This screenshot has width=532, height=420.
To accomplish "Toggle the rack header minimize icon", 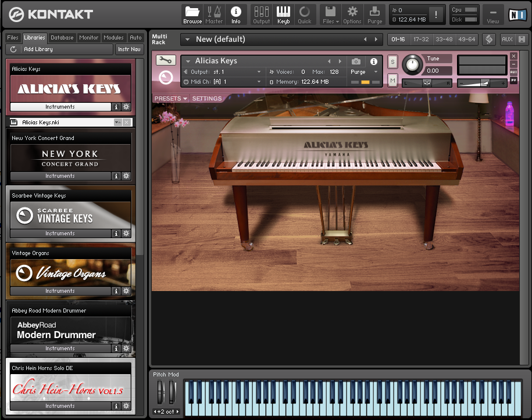I will pyautogui.click(x=489, y=40).
